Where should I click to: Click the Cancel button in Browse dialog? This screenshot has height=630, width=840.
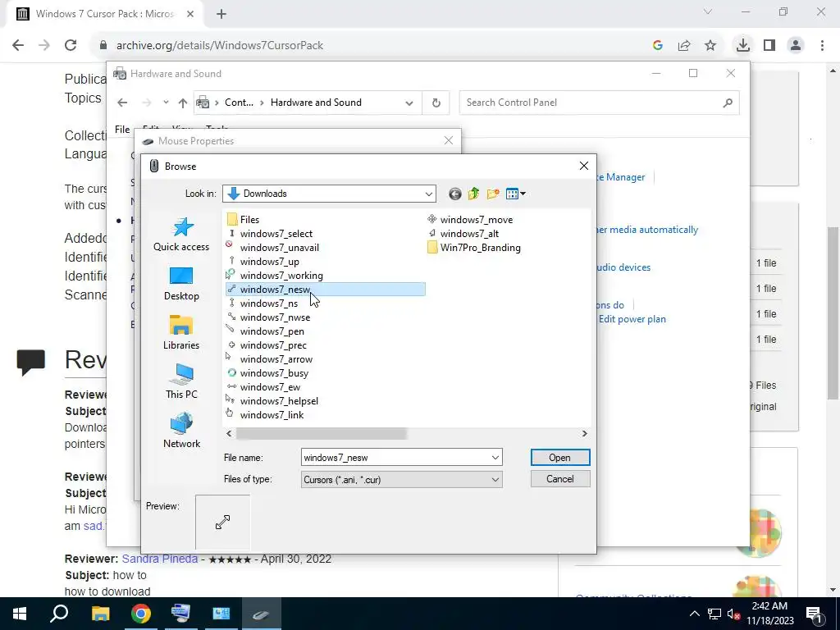[x=560, y=479]
